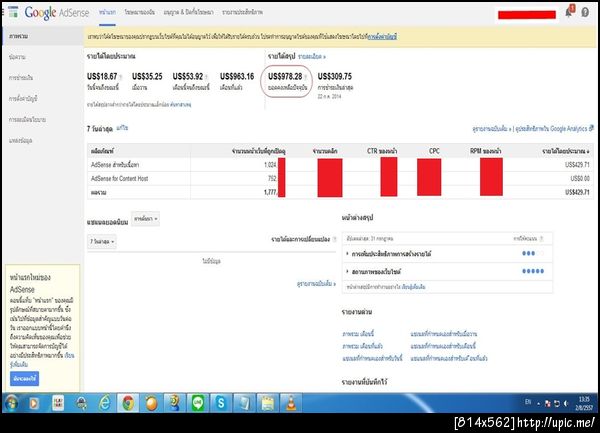Open the second sidebar item, Messages

(17, 57)
